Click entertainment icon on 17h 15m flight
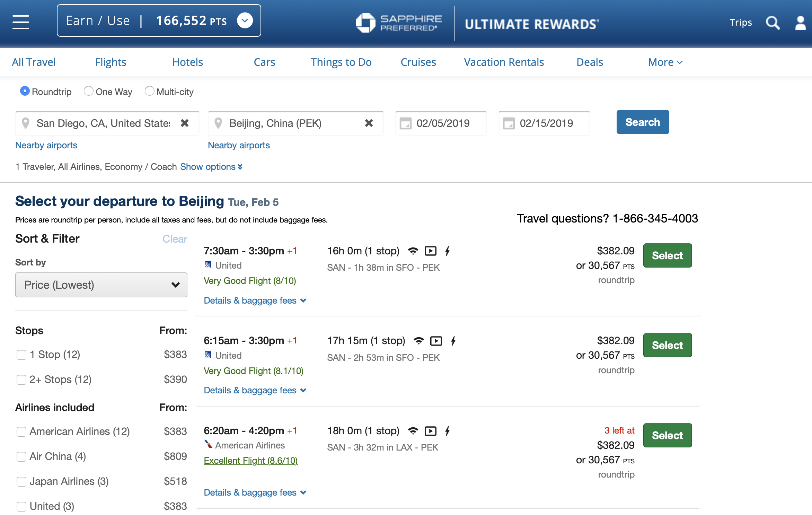The height and width of the screenshot is (515, 812). point(436,341)
